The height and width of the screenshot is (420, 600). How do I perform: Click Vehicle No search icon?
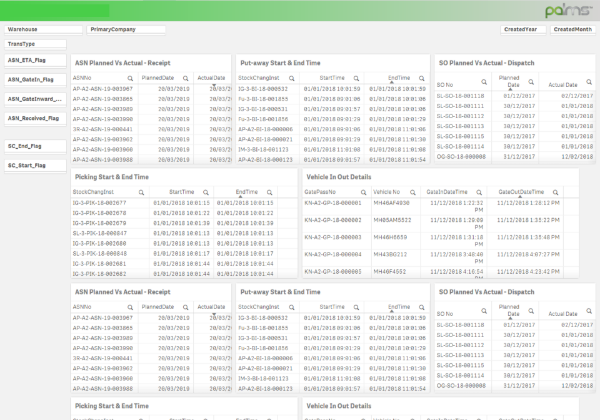tap(415, 190)
